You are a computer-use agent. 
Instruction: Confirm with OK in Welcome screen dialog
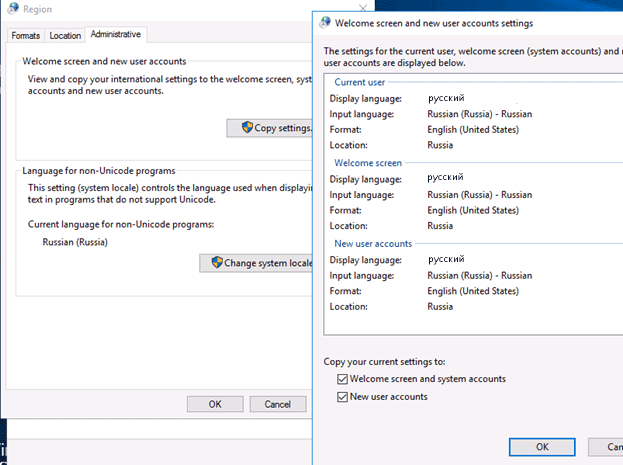point(542,447)
